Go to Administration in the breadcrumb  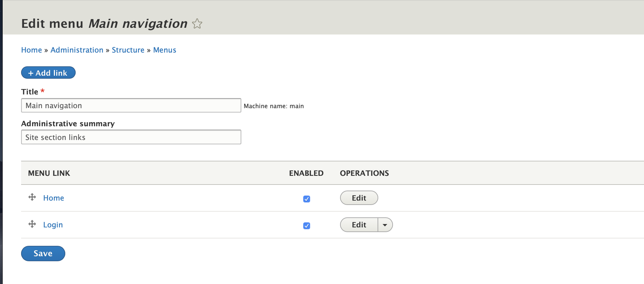click(x=77, y=50)
